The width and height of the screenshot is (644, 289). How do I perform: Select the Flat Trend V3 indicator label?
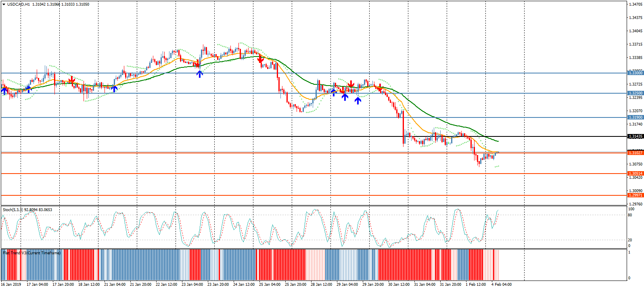pyautogui.click(x=31, y=253)
